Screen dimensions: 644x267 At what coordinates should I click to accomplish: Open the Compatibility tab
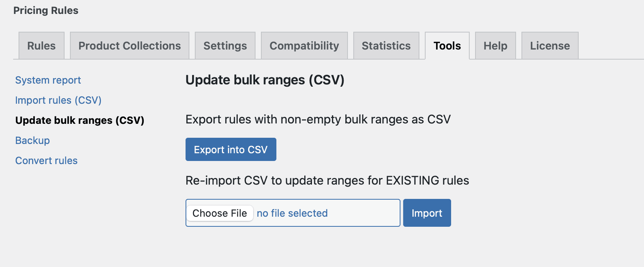click(304, 46)
